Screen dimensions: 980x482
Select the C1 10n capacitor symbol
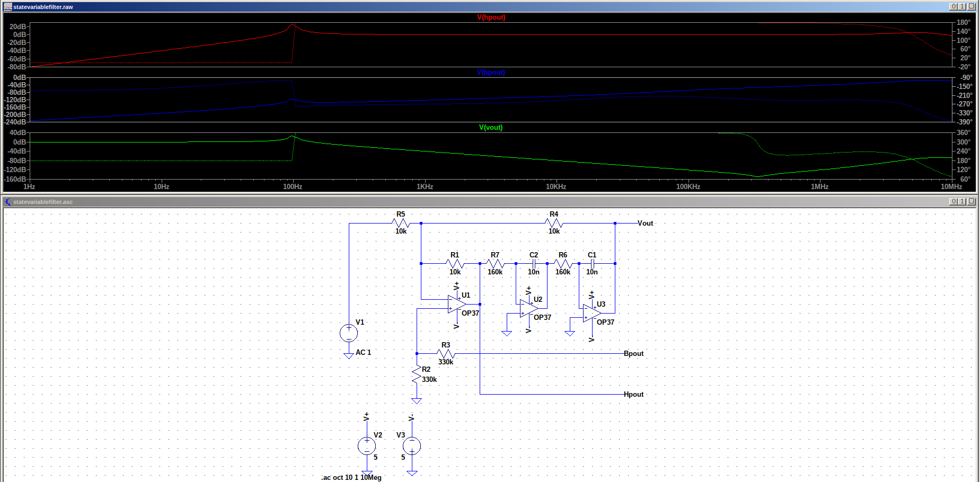592,263
